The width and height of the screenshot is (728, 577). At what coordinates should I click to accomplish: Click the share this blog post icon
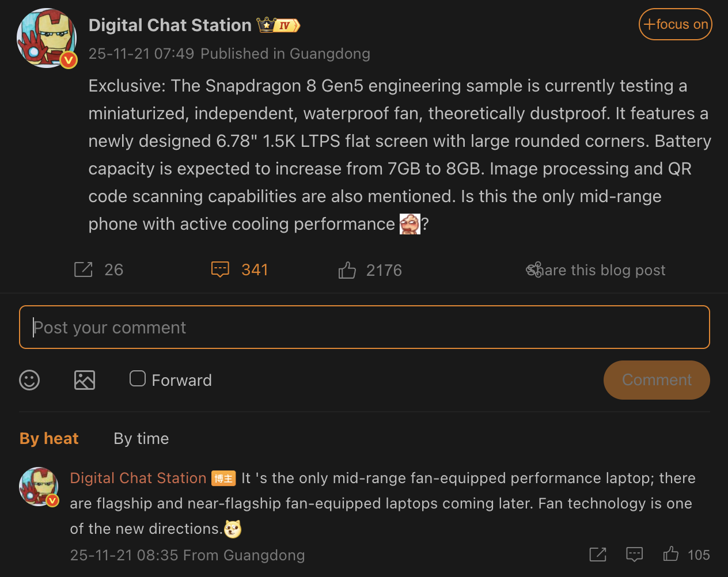[534, 269]
